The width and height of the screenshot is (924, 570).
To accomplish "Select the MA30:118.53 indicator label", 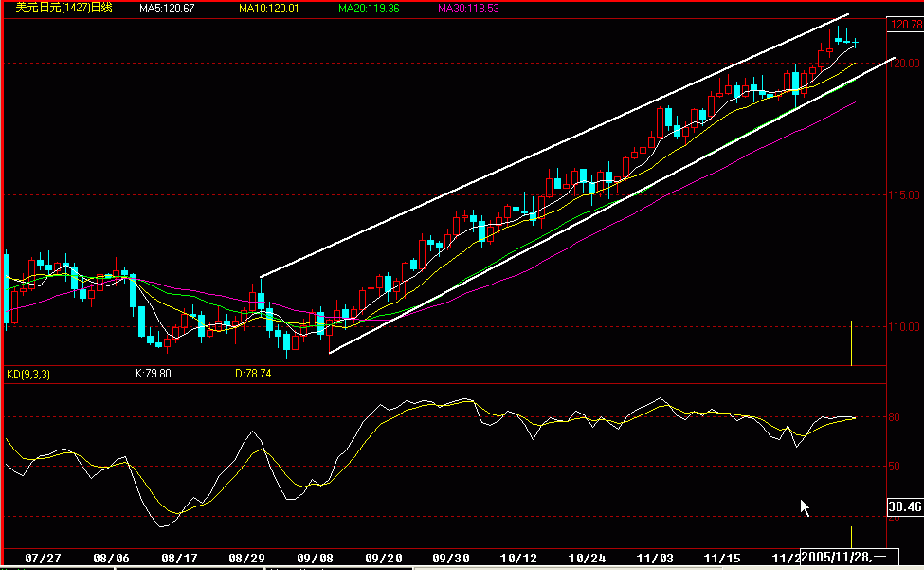I will 468,9.
